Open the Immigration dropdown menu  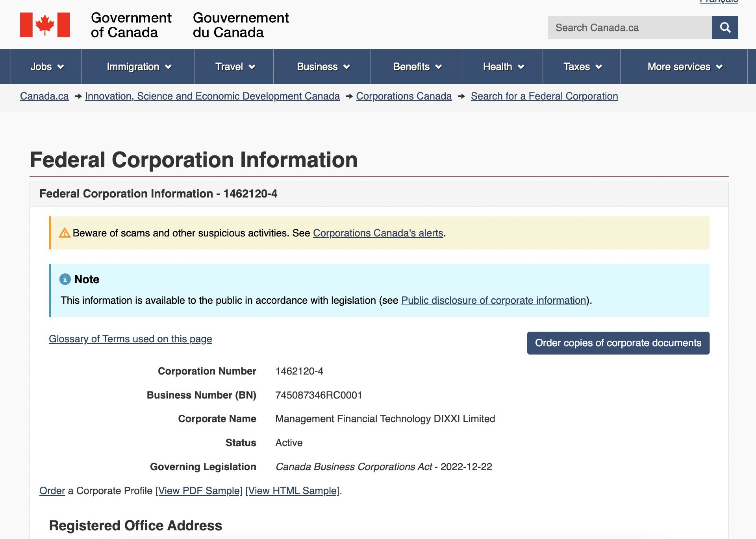[138, 67]
